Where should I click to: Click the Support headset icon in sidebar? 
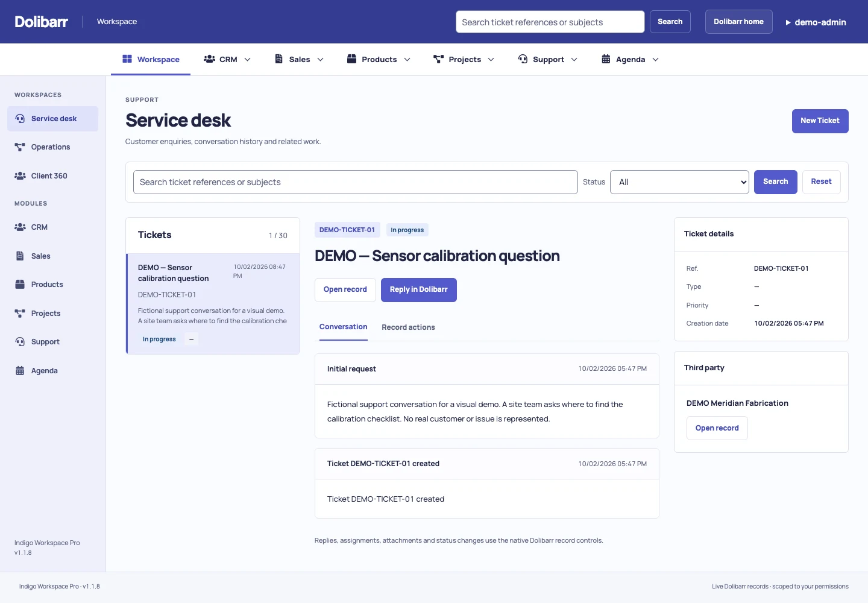[20, 342]
